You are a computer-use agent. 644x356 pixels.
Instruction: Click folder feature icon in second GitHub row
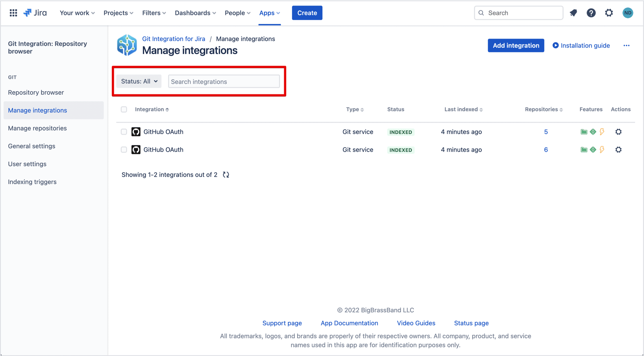tap(584, 149)
